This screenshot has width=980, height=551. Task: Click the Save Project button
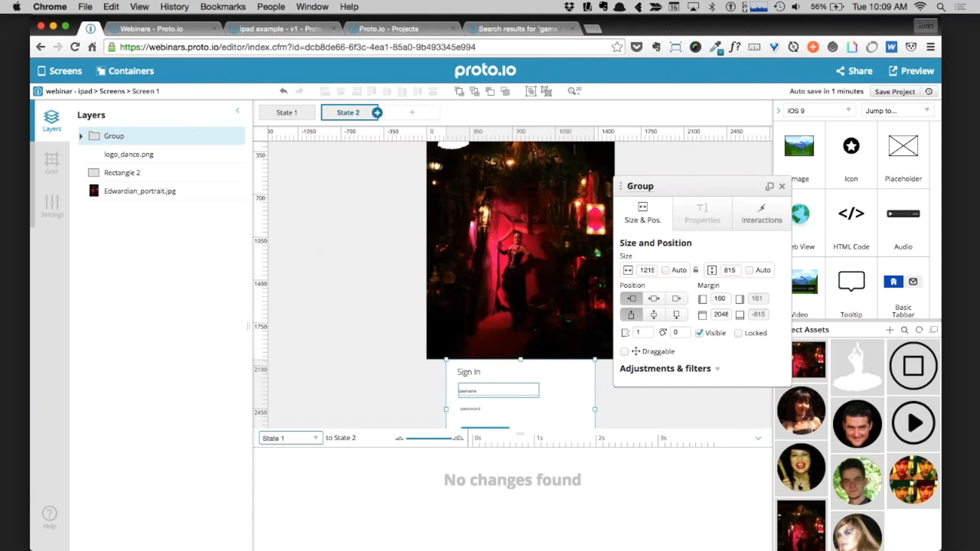coord(894,91)
